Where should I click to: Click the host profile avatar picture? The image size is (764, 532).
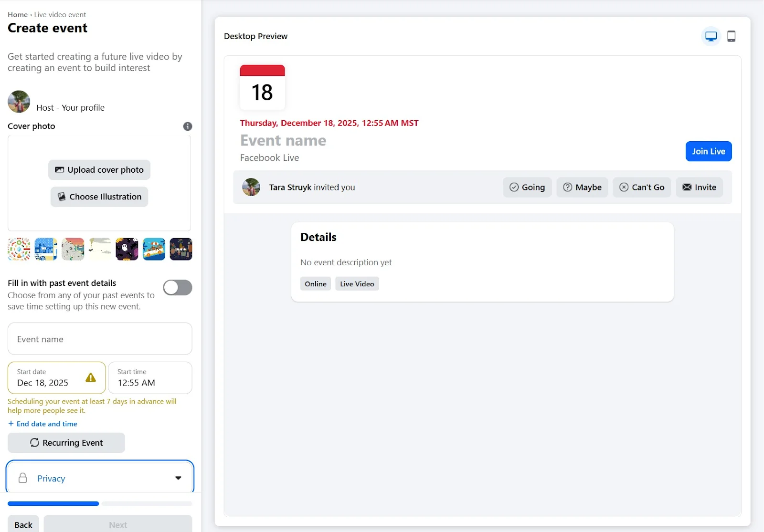tap(19, 102)
